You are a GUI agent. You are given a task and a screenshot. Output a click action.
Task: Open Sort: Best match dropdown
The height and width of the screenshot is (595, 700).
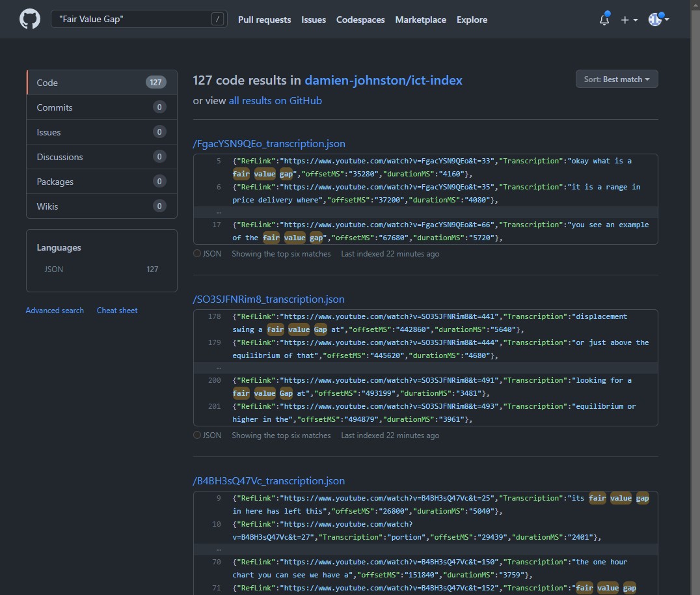[x=617, y=79]
